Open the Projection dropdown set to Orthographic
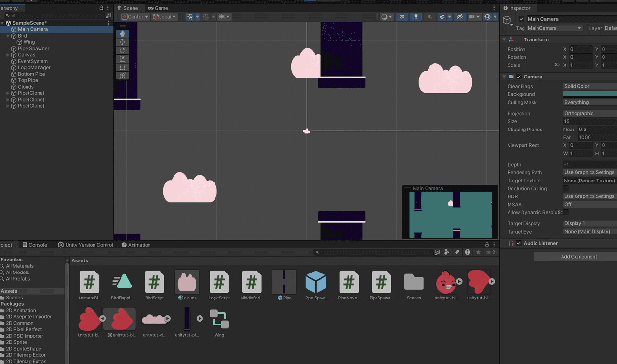617x364 pixels. point(590,114)
